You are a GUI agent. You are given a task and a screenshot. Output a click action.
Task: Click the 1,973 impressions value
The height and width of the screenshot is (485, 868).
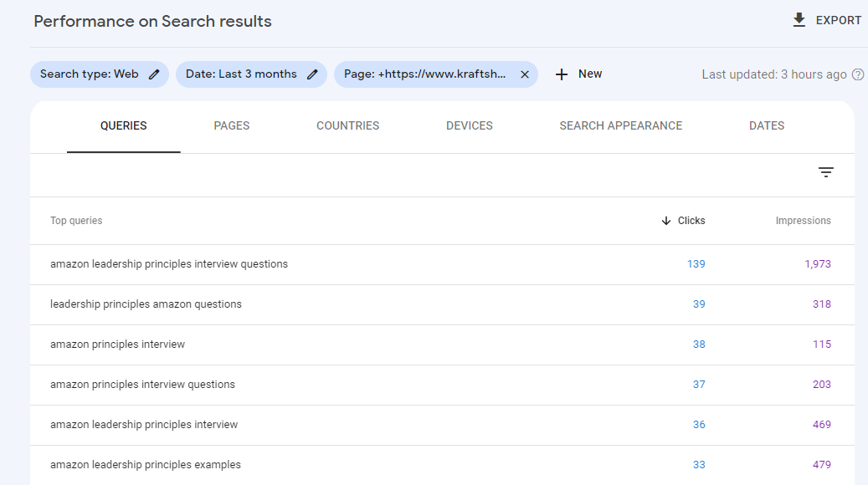tap(818, 263)
